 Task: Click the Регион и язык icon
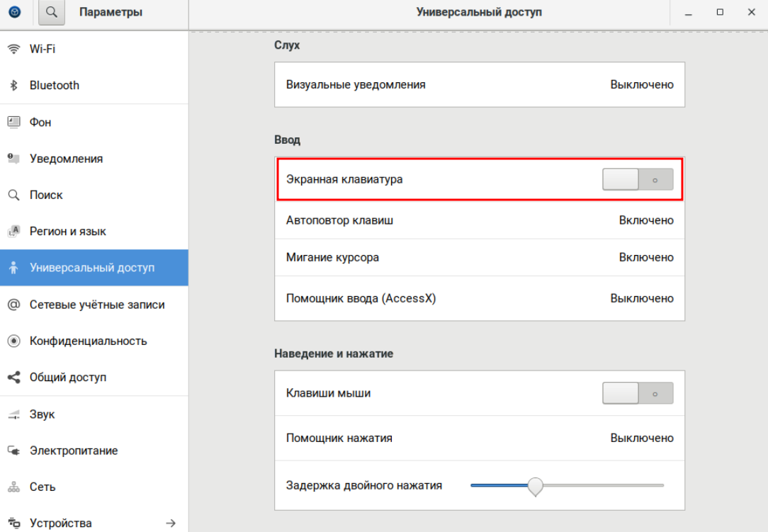coord(13,232)
